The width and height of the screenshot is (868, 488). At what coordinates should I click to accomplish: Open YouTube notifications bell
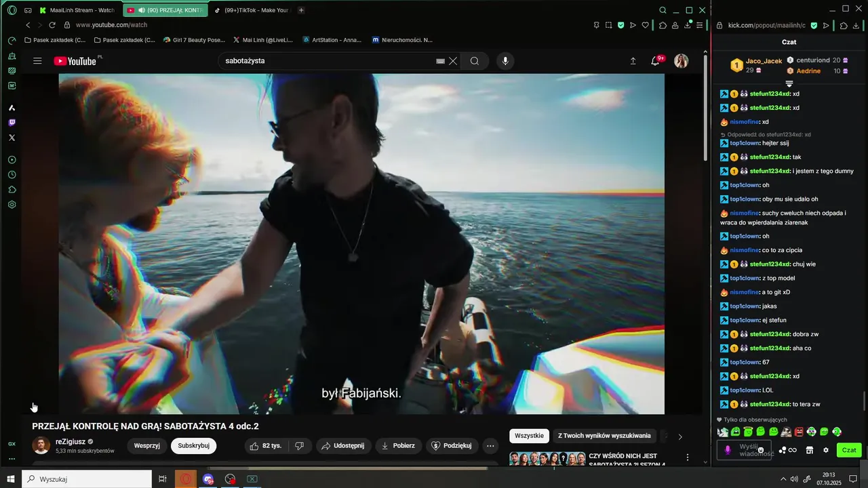click(x=655, y=61)
